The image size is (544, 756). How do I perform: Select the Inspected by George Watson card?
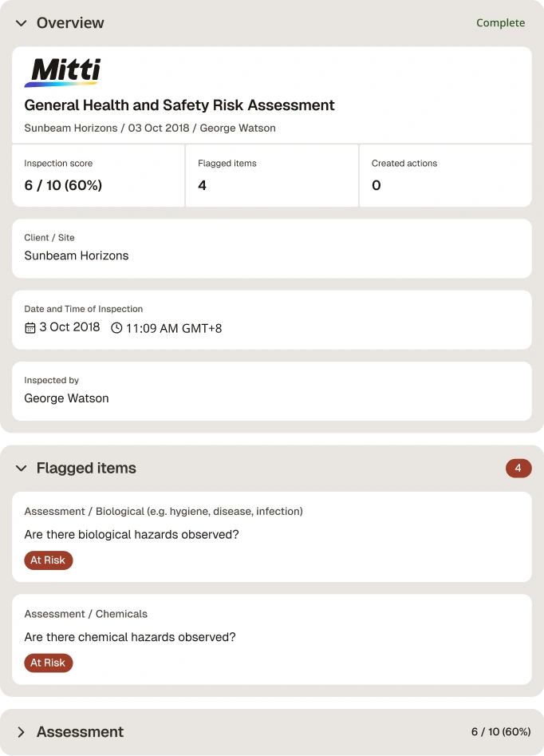tap(272, 391)
